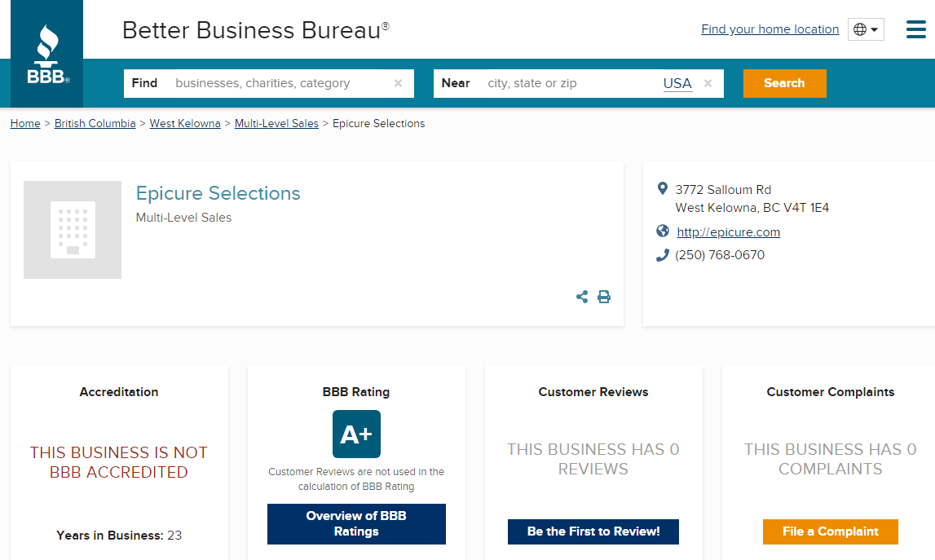Click THIS BUSINESS HAS 0 COMPLAINTS text
This screenshot has width=935, height=560.
click(x=831, y=459)
